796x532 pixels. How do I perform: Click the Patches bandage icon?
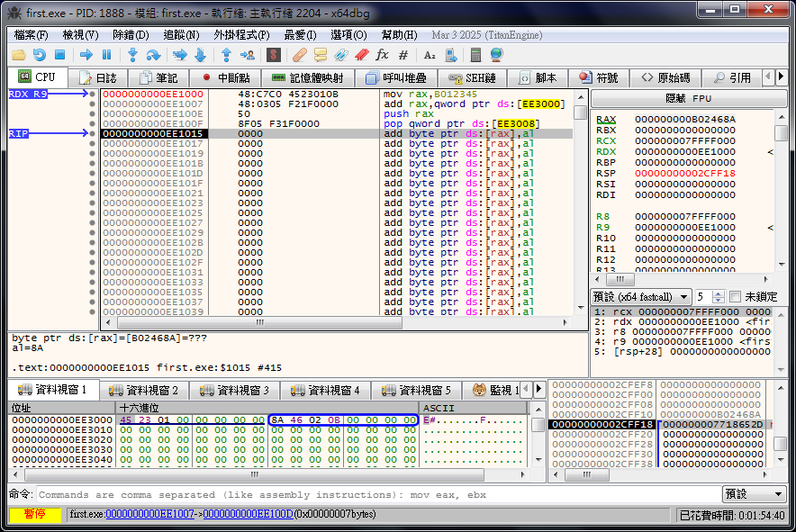click(300, 55)
